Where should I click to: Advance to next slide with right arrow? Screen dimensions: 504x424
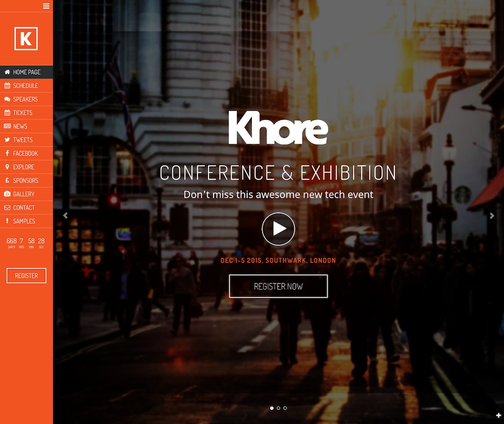tap(492, 216)
